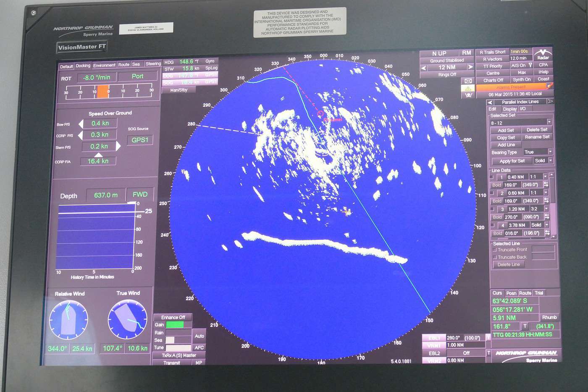Click the Add Line button

[x=506, y=145]
